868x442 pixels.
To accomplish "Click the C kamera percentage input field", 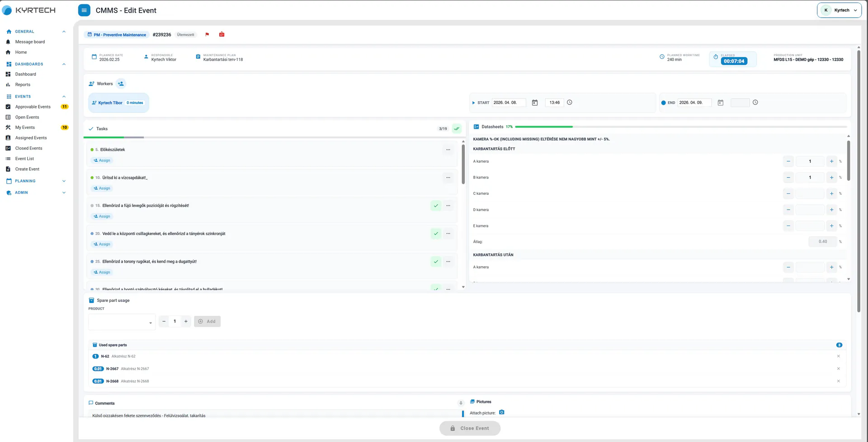I will pos(810,194).
